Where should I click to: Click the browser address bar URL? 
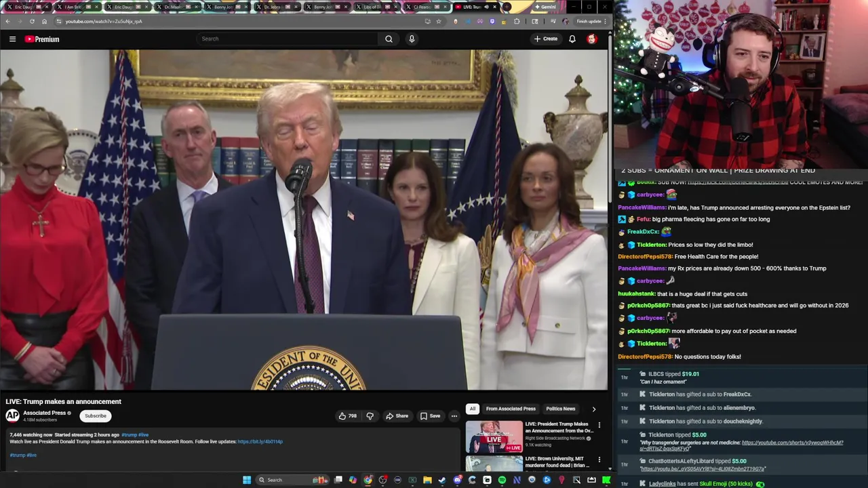tap(104, 21)
